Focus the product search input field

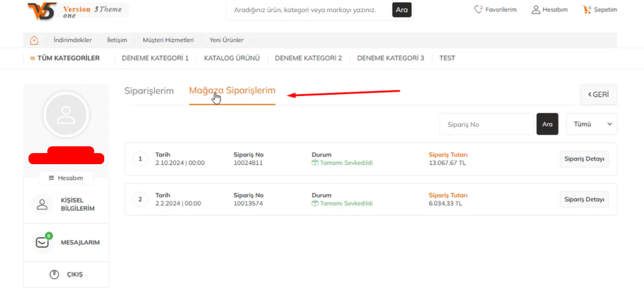point(309,10)
